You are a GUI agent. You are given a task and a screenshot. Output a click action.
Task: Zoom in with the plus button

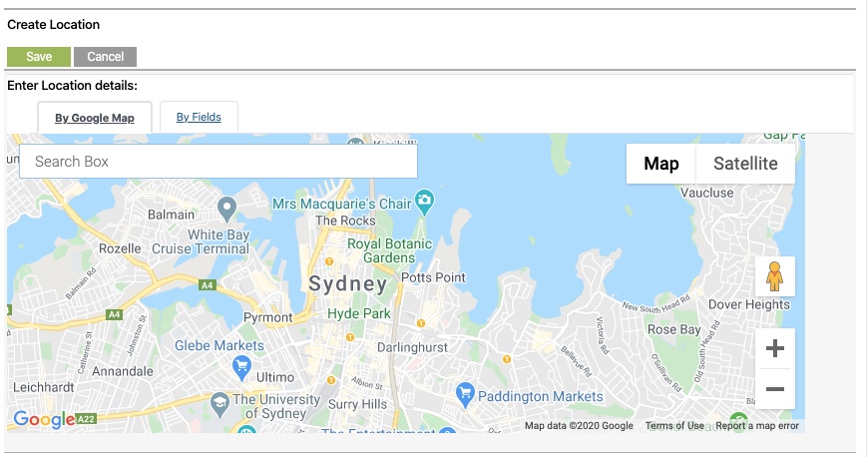[x=774, y=348]
